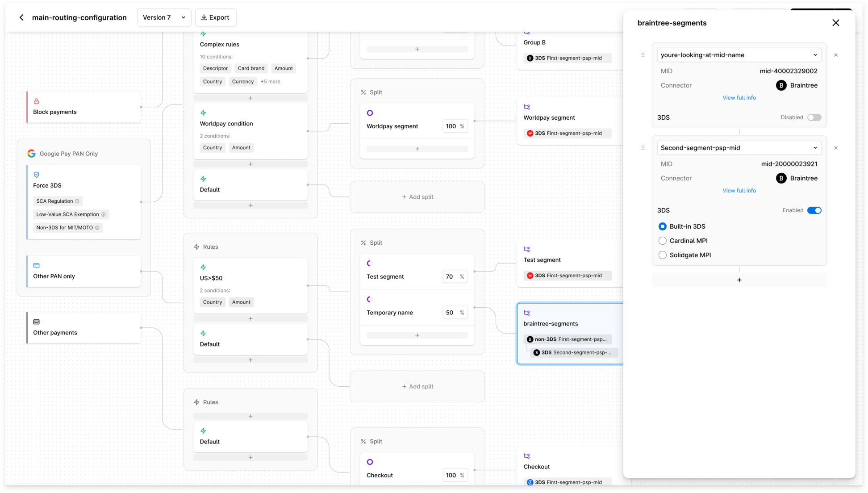
Task: Click the lightning icon on US>$50 rule
Action: pos(204,267)
